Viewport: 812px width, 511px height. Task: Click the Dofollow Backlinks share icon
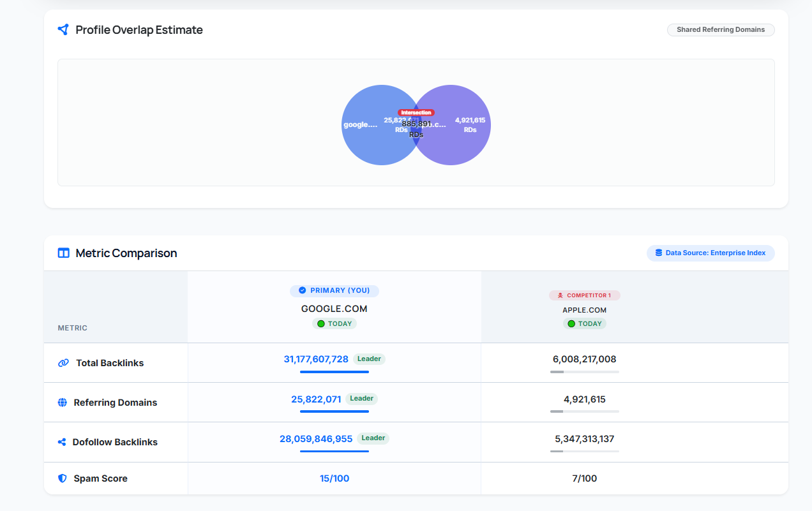62,442
